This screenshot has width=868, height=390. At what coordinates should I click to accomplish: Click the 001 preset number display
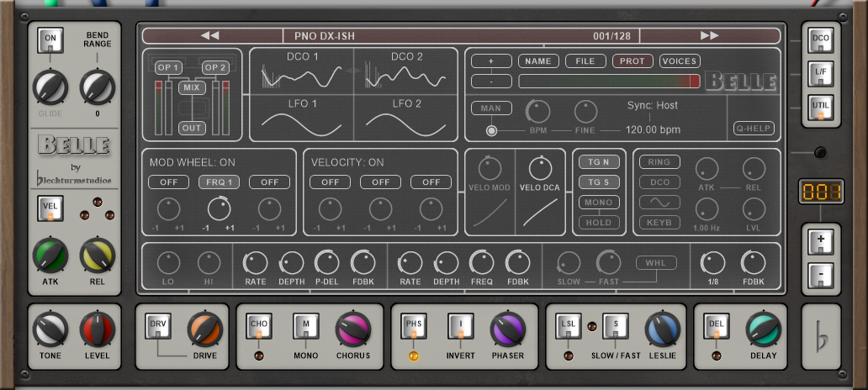pos(820,192)
